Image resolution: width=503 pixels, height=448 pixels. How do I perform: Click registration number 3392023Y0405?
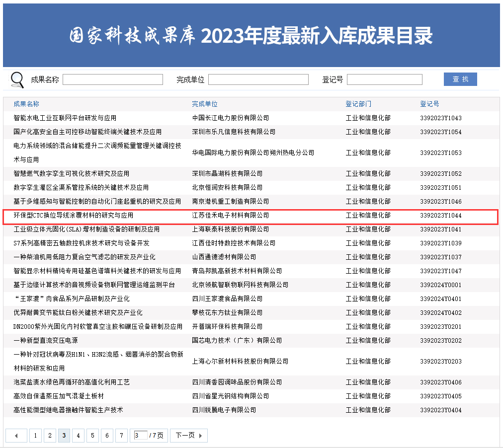441,396
